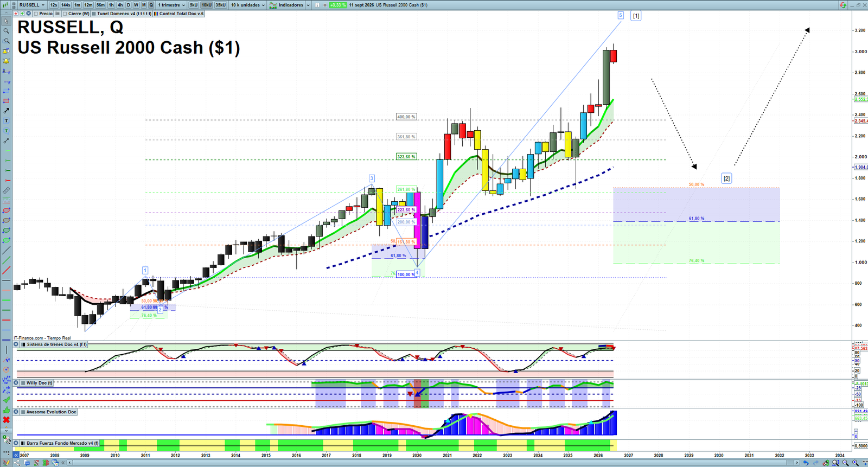The width and height of the screenshot is (868, 467).
Task: Open the RUSSELL symbol dropdown
Action: (32, 5)
